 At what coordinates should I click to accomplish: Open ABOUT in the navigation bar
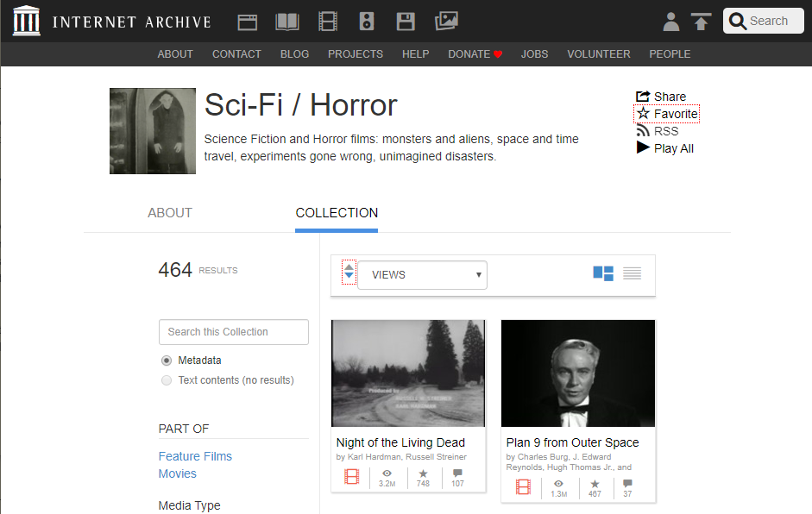point(175,54)
